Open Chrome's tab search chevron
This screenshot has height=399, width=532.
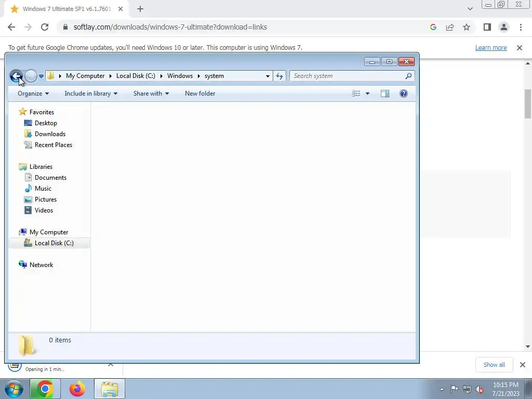(470, 9)
